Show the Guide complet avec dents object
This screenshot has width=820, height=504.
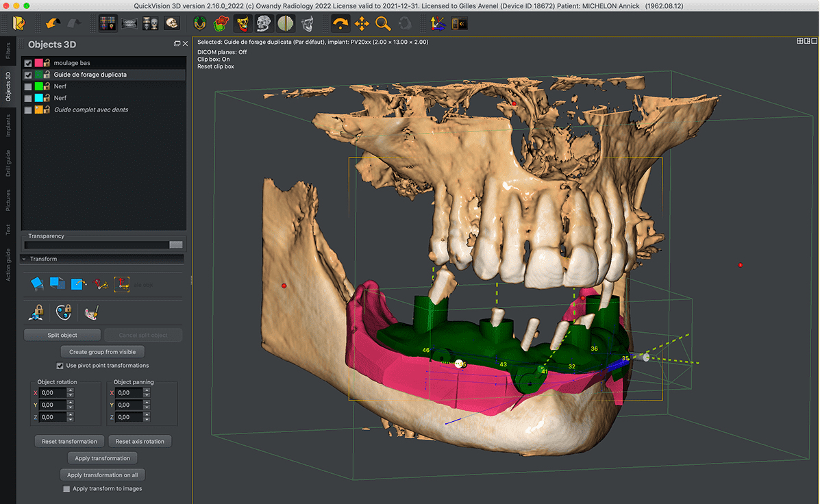pyautogui.click(x=28, y=110)
